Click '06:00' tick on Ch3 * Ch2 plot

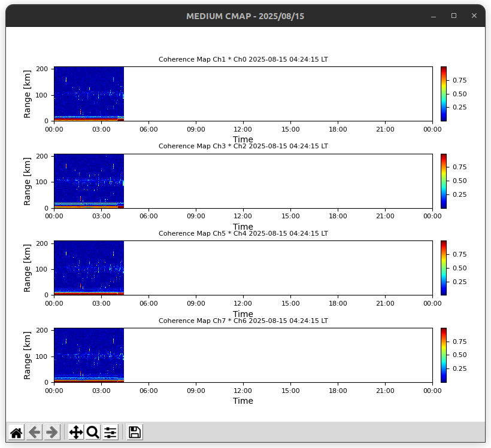[148, 216]
